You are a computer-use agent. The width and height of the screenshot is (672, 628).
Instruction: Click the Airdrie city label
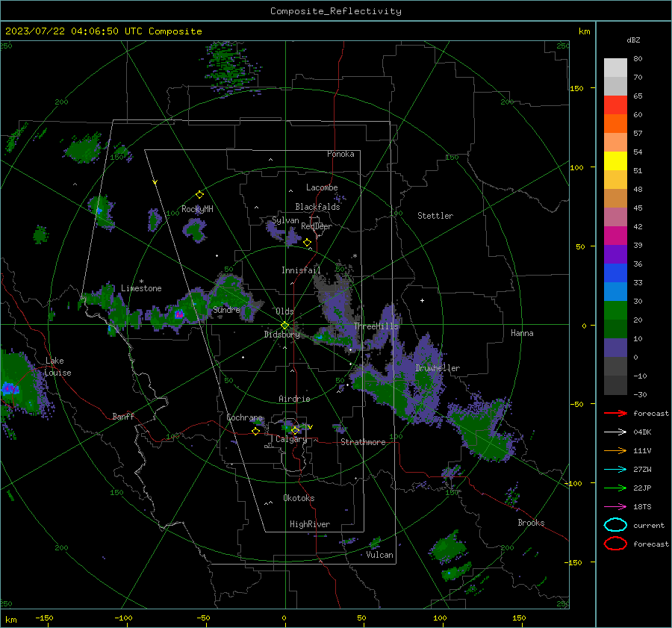point(294,399)
